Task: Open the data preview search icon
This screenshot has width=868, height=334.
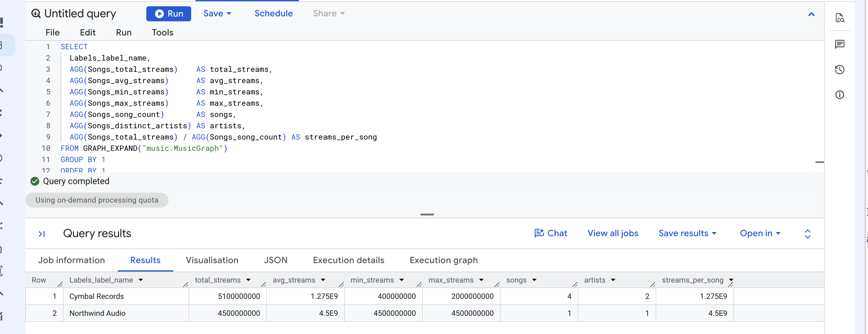Action: [839, 18]
